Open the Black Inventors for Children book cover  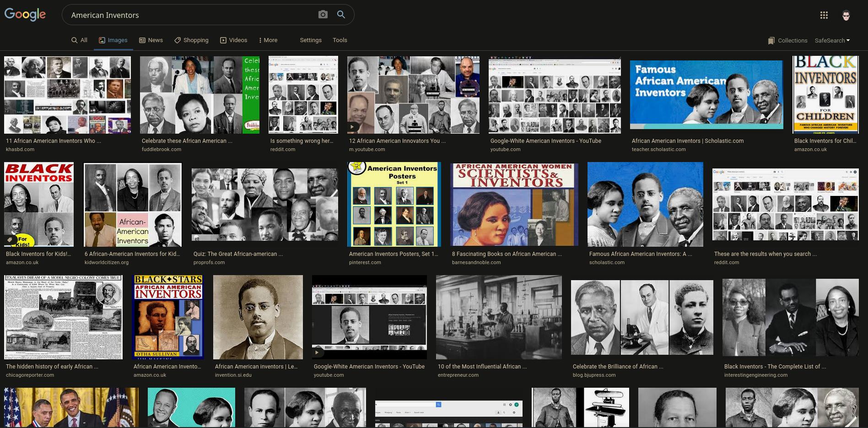click(825, 95)
